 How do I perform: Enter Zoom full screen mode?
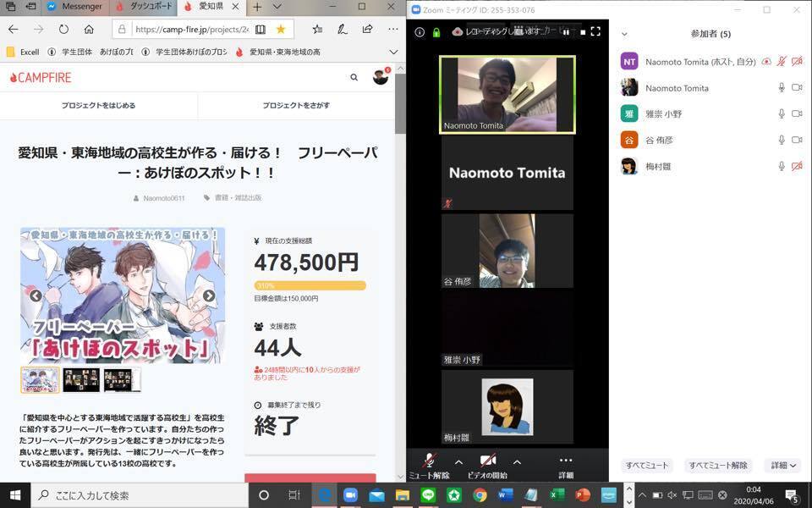point(595,32)
